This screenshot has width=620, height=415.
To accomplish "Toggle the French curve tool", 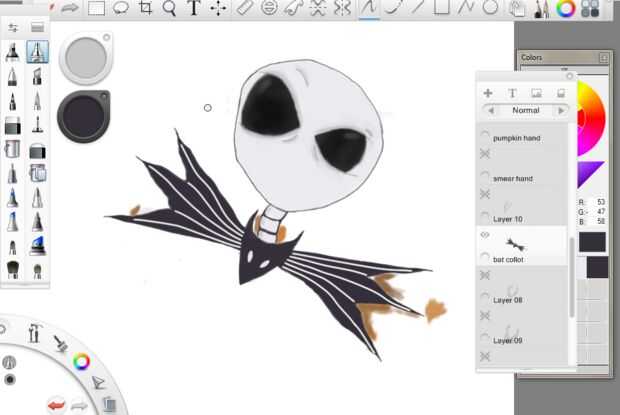I will pos(293,8).
